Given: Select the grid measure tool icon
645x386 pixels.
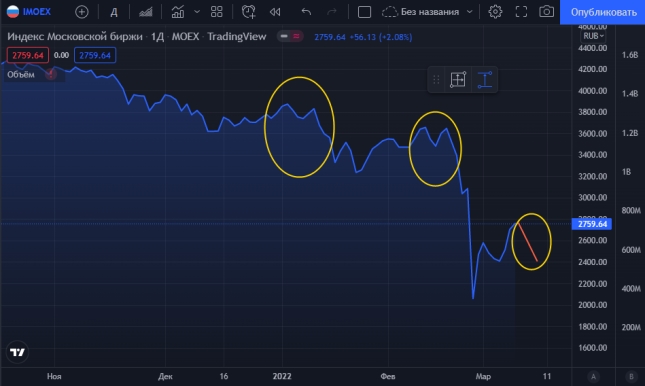Looking at the screenshot, I should (x=458, y=79).
